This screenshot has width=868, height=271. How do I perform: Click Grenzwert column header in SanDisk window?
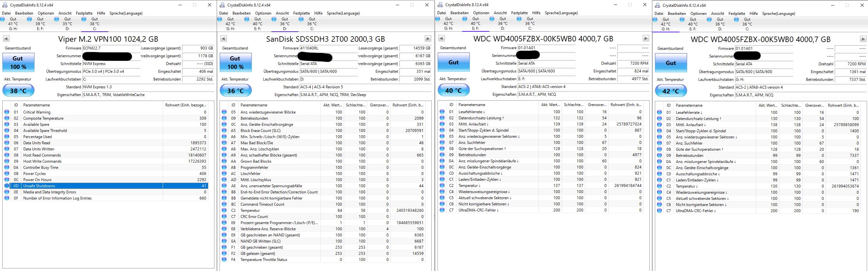coord(379,105)
